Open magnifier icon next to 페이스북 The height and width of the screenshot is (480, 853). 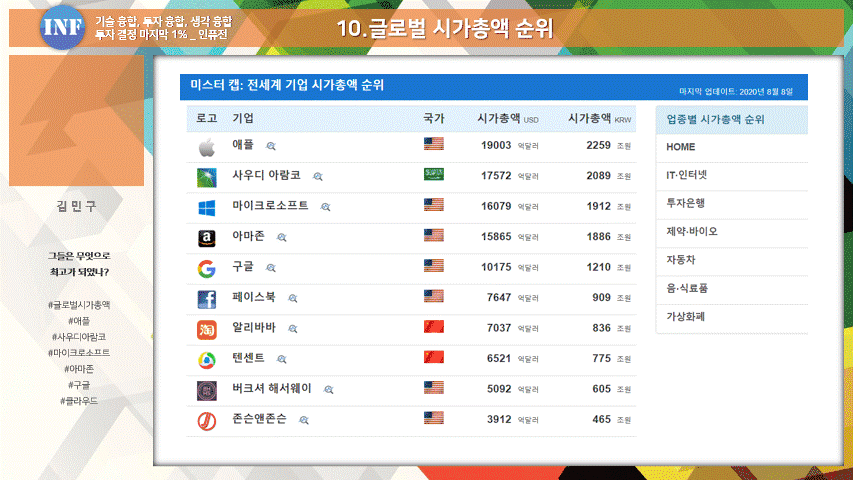pos(293,298)
